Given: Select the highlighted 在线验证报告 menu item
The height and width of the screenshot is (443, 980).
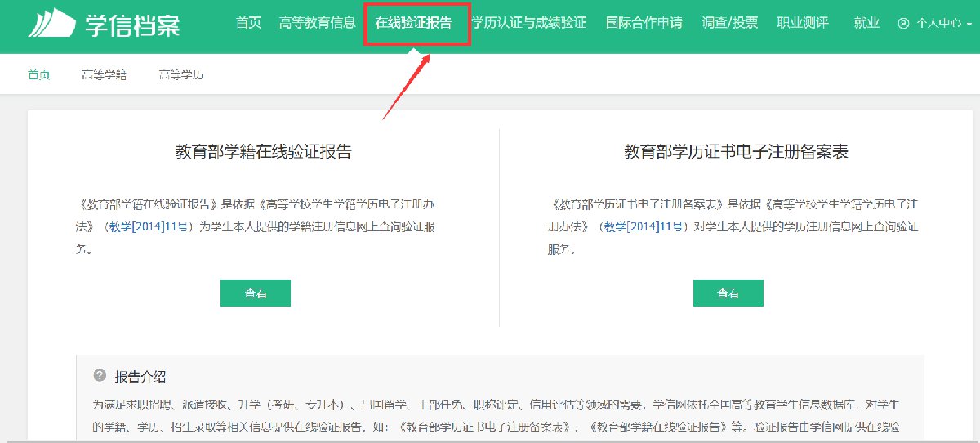Looking at the screenshot, I should point(413,23).
